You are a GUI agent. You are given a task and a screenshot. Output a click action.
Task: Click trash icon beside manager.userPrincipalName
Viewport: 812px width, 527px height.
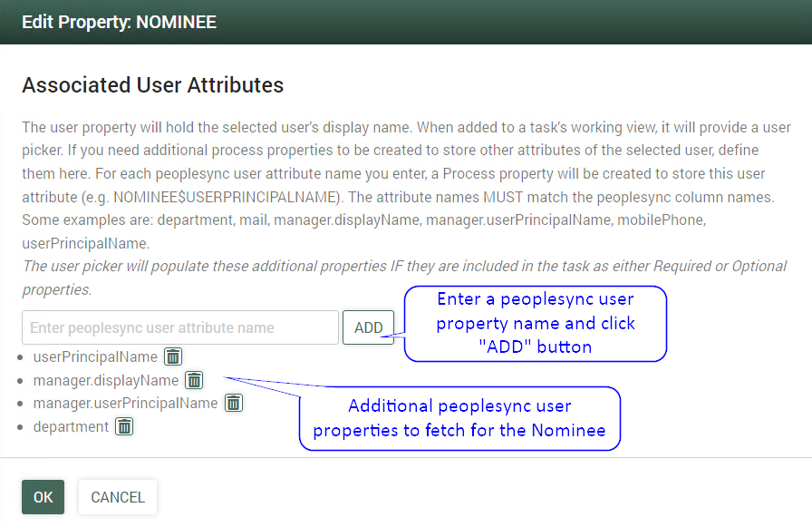[x=234, y=403]
